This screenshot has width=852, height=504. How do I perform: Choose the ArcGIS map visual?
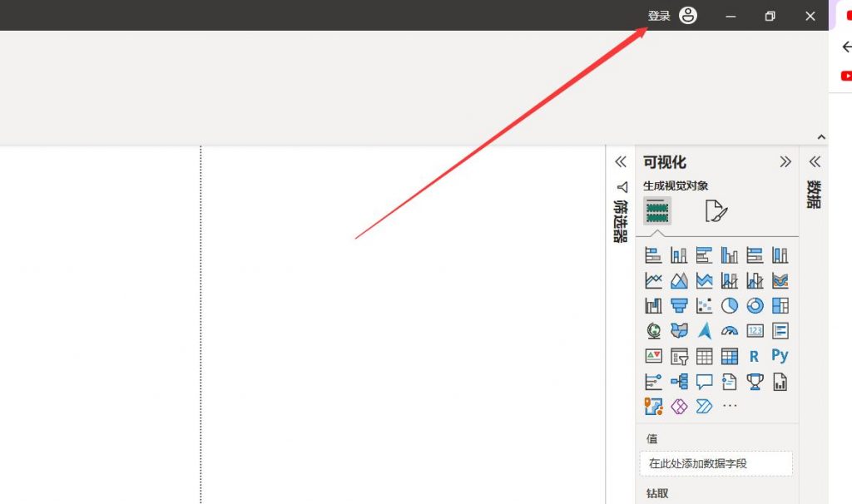pos(653,406)
